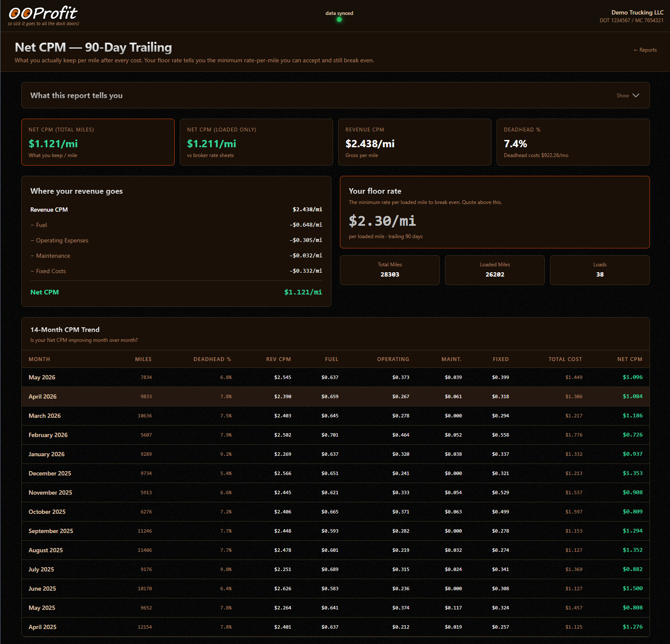The width and height of the screenshot is (670, 644).
Task: Open the Reports back link
Action: point(645,50)
